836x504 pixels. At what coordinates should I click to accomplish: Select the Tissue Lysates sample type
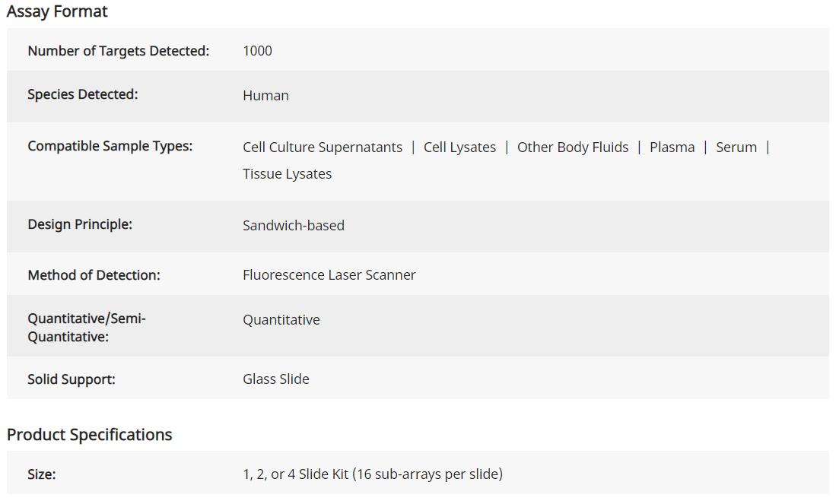pos(287,174)
